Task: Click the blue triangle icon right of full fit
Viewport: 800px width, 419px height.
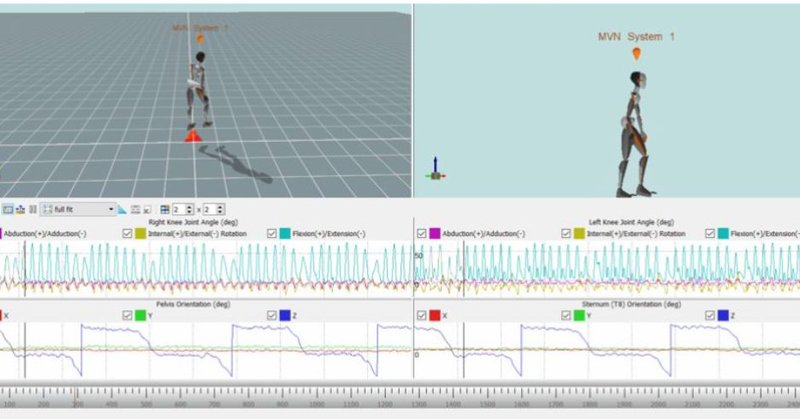Action: (x=122, y=209)
